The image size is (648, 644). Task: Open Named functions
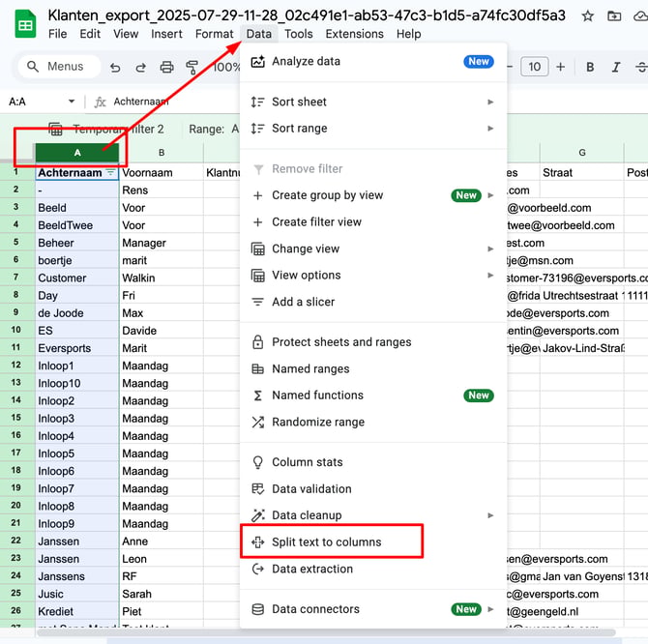coord(373,395)
